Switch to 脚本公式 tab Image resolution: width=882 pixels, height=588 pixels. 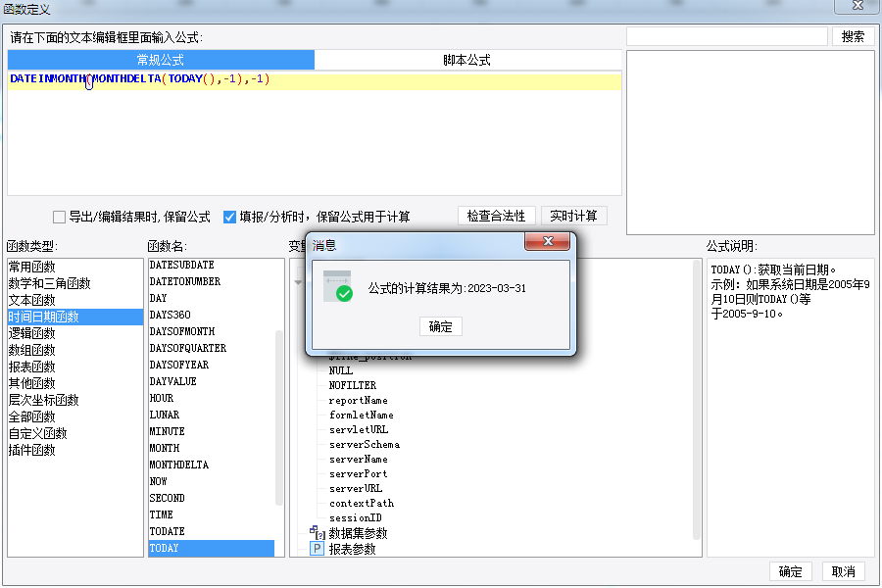(x=466, y=60)
